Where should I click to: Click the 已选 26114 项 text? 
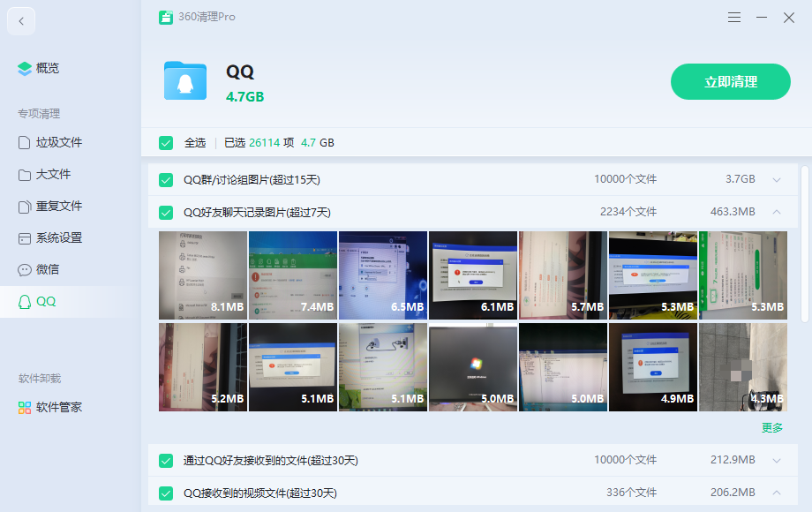pos(259,143)
